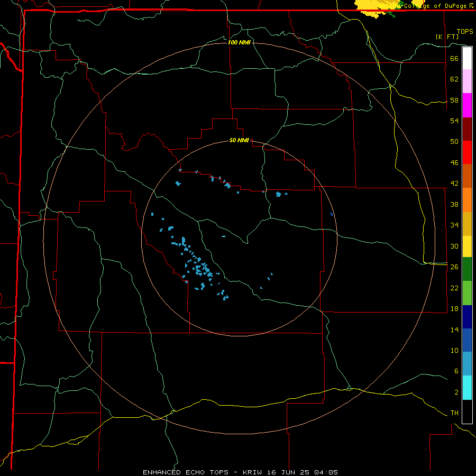Click the navy 14 kft legend swatch
Image resolution: width=476 pixels, height=476 pixels.
pos(467,317)
